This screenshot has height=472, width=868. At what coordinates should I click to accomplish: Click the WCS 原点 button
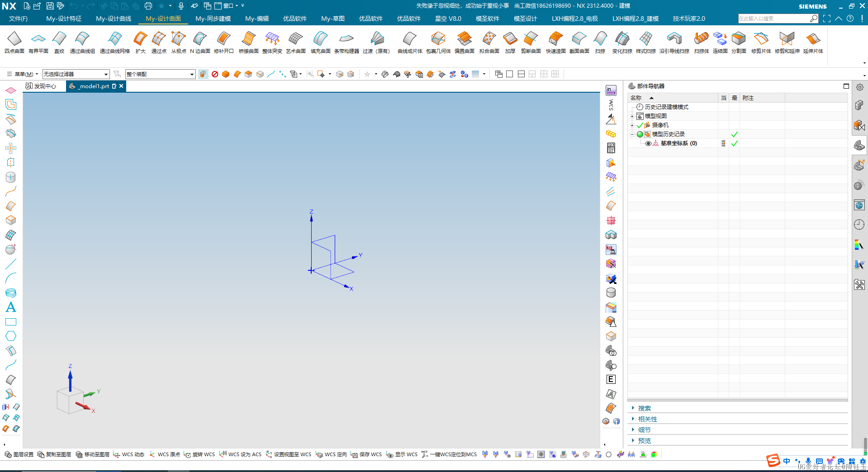coord(165,454)
